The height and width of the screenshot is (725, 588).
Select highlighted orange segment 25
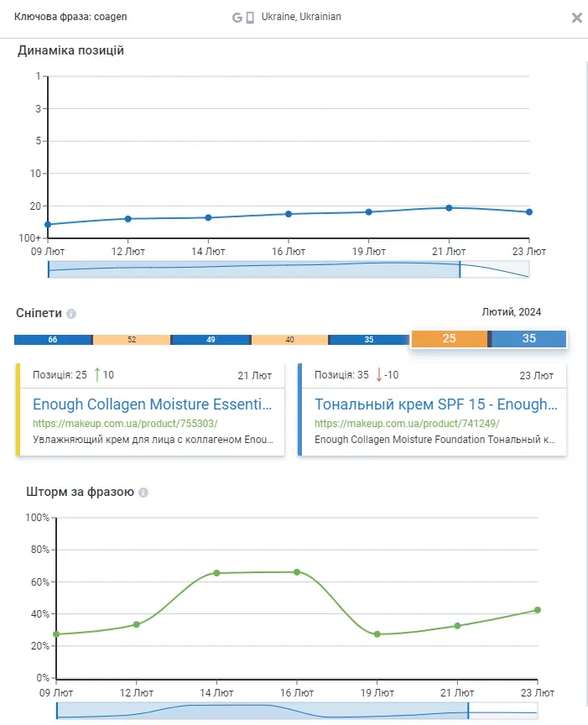pos(450,338)
